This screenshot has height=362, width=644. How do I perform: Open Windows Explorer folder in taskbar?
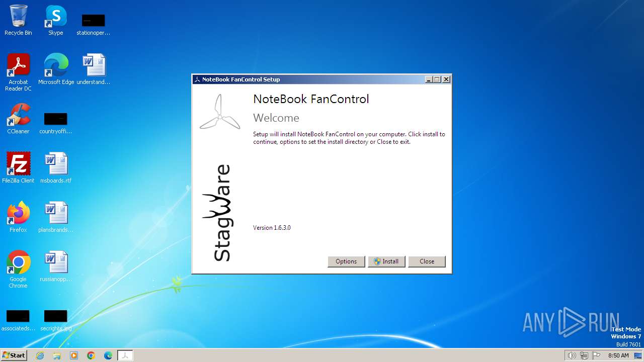(57, 355)
